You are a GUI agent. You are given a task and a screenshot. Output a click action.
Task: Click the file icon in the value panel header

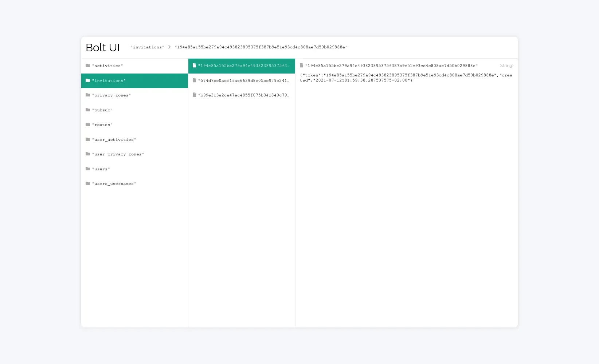pyautogui.click(x=302, y=66)
